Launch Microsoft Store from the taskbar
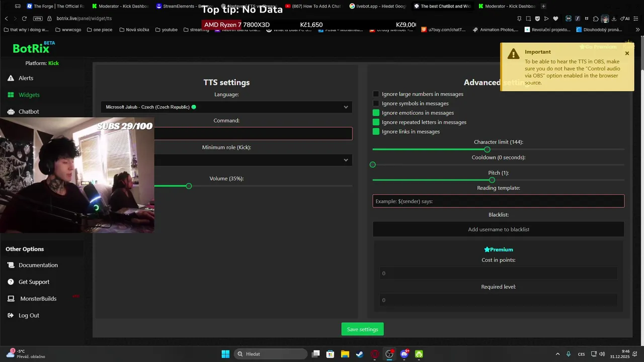This screenshot has width=644, height=362. 330,354
